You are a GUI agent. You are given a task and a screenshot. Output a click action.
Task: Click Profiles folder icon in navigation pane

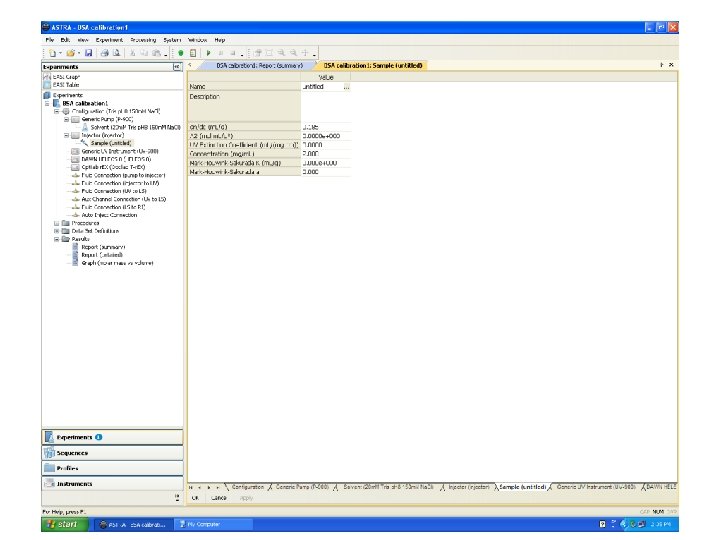coord(49,468)
